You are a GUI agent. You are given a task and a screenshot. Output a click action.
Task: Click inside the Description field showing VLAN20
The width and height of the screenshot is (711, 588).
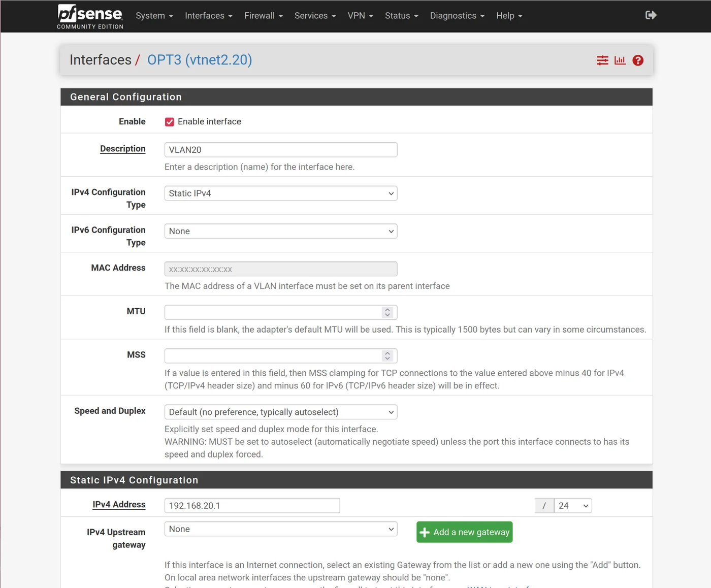[280, 149]
